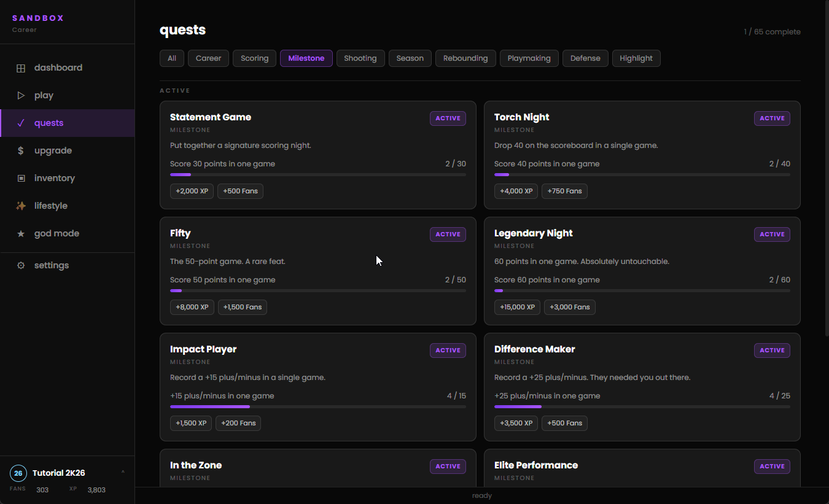Click the SANDBOX logo text
829x504 pixels.
pyautogui.click(x=38, y=18)
